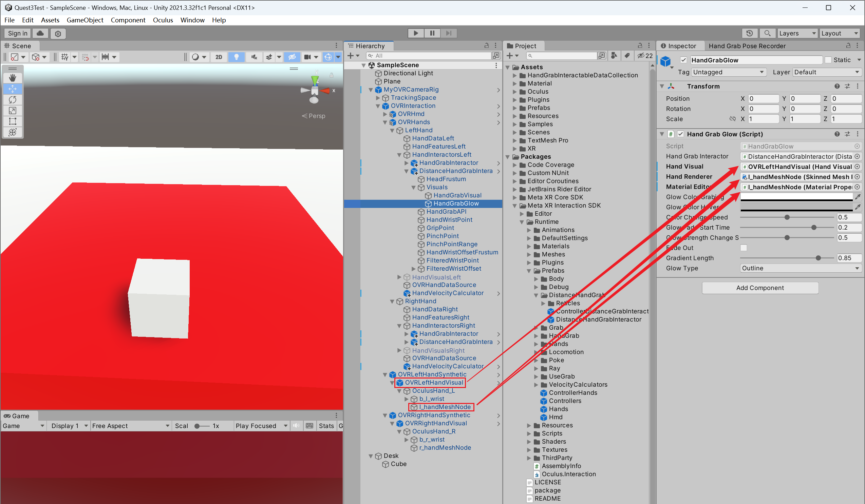Select l_handMeshNode in Hierarchy panel
865x504 pixels.
[x=443, y=407]
